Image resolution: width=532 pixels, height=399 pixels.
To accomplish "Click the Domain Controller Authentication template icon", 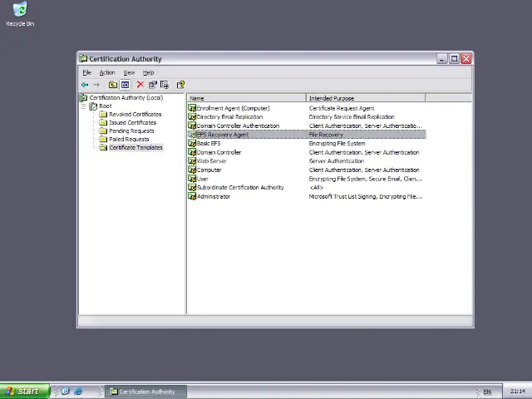I will [x=192, y=126].
